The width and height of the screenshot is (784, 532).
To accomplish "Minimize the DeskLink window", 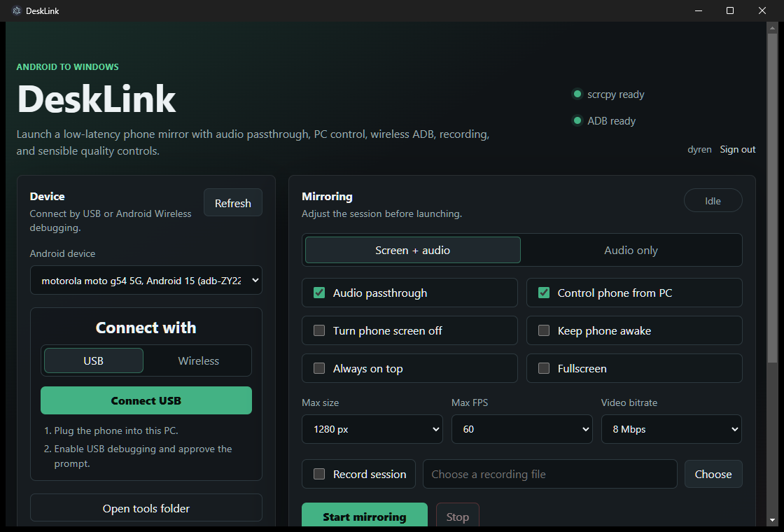I will pyautogui.click(x=699, y=10).
